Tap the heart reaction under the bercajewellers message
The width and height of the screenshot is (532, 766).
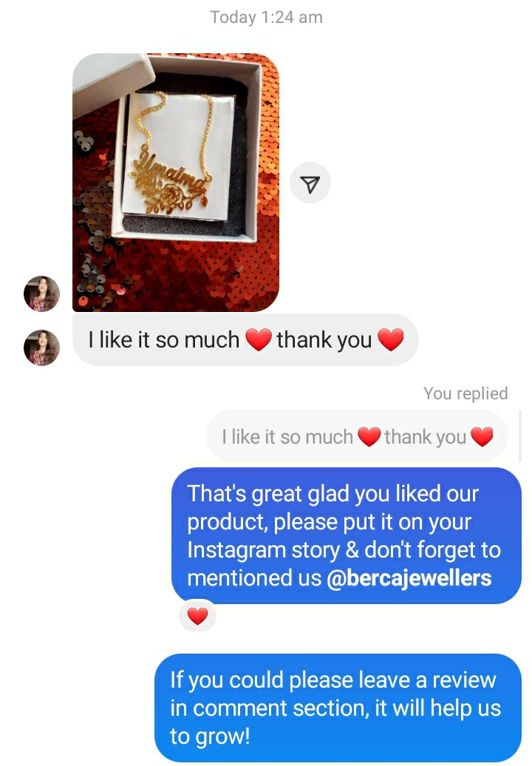198,615
